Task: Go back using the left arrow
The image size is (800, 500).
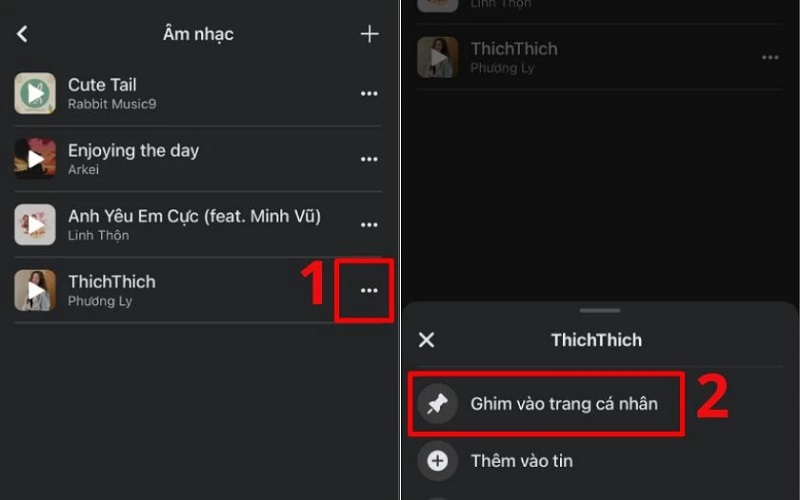Action: click(x=22, y=34)
